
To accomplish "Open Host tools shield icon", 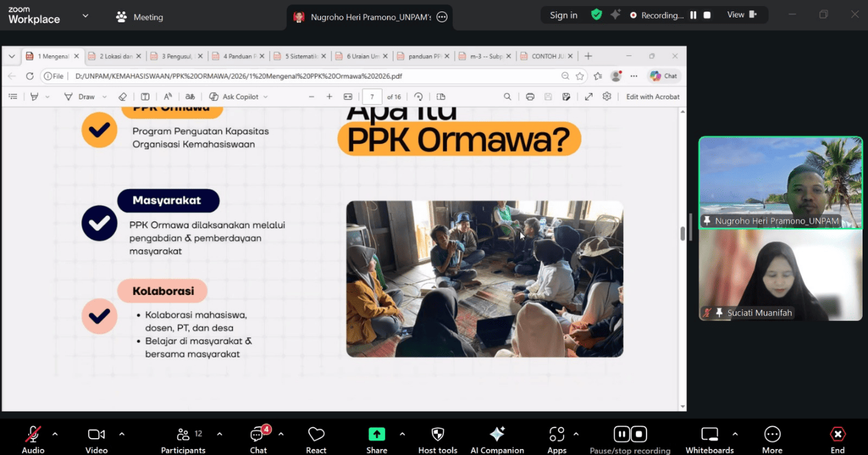I will click(x=438, y=439).
